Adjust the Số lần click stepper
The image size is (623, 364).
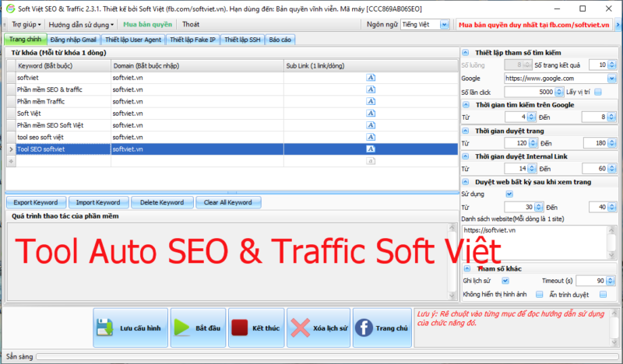(x=559, y=92)
